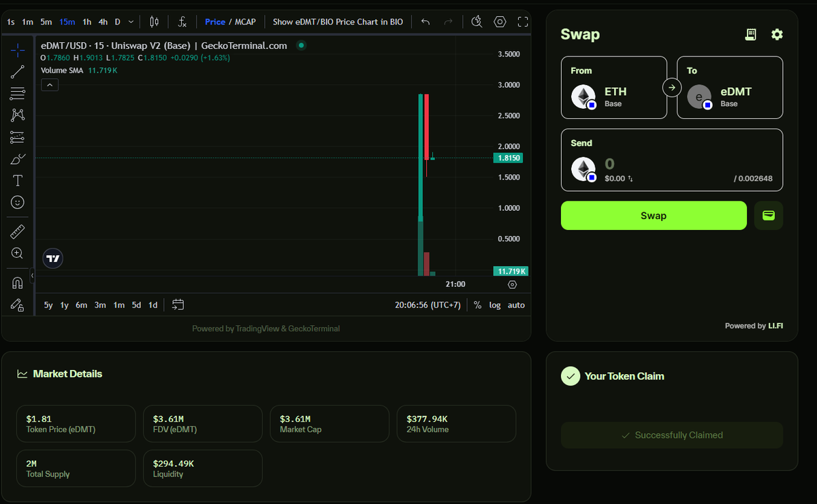Enter fullscreen chart mode
Screen dimensions: 817x504
(522, 22)
